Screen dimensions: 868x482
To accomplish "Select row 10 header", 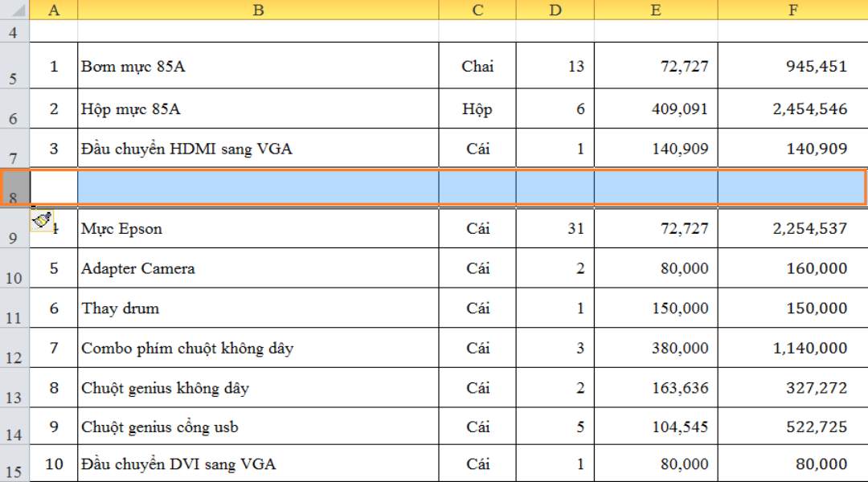I will (x=14, y=268).
